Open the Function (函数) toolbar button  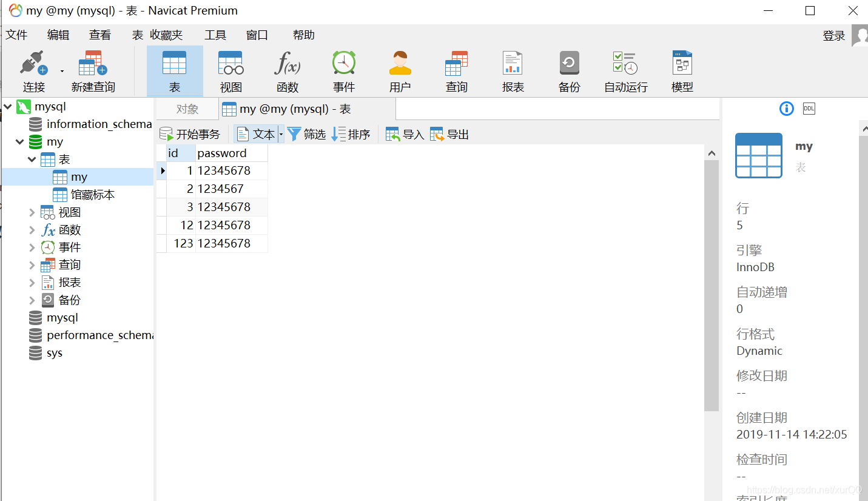pos(288,72)
